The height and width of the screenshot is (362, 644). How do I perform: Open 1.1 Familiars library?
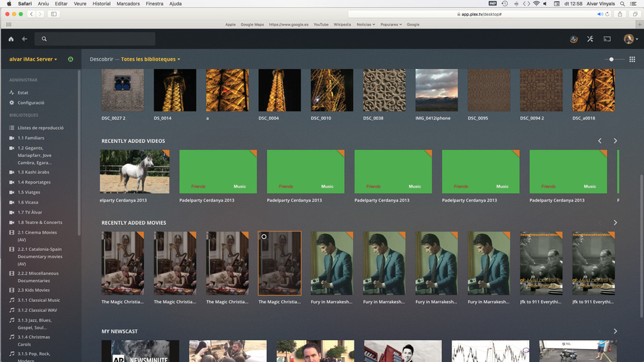31,138
